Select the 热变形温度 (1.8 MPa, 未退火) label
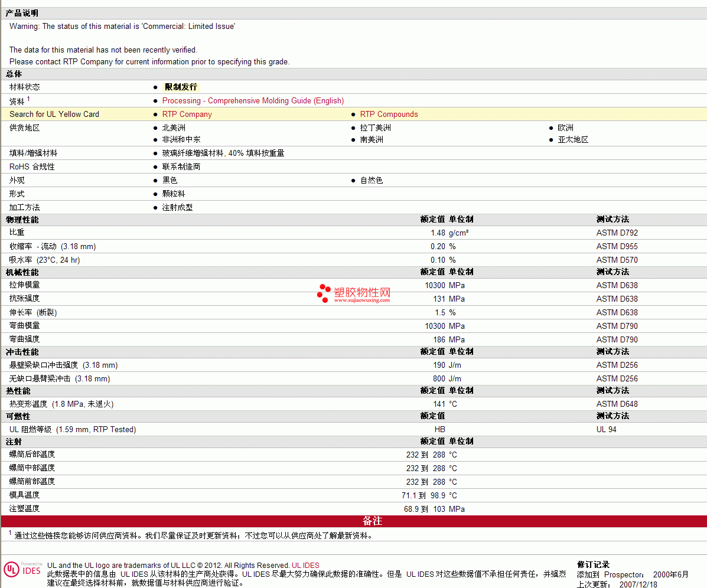707x588 pixels. point(61,404)
